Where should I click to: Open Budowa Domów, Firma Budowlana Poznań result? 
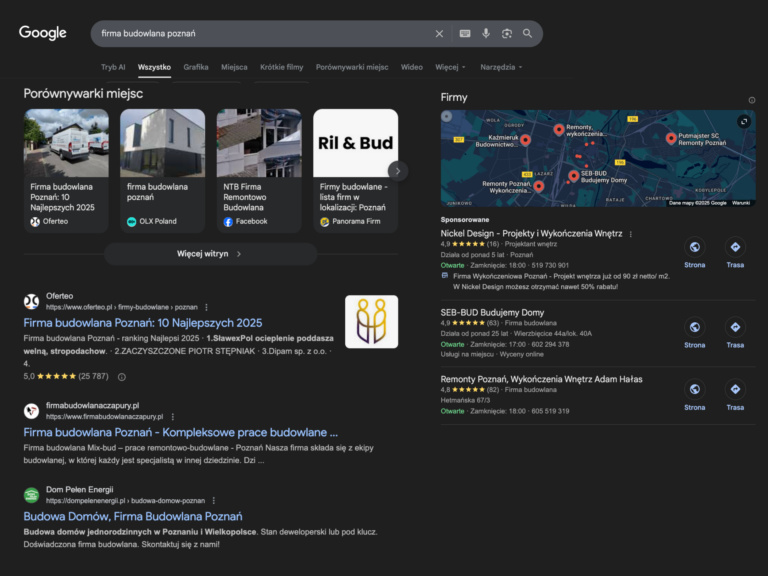click(x=132, y=516)
